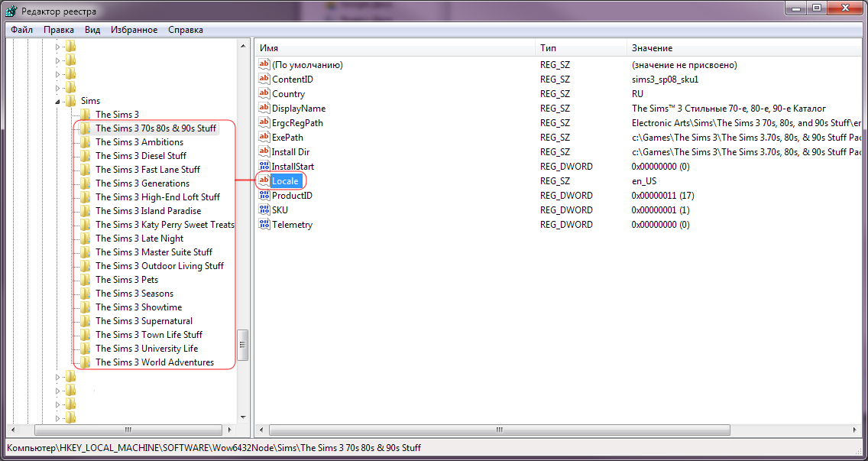
Task: Select The Sims 3 Fast Lane Stuff key
Action: (x=147, y=170)
